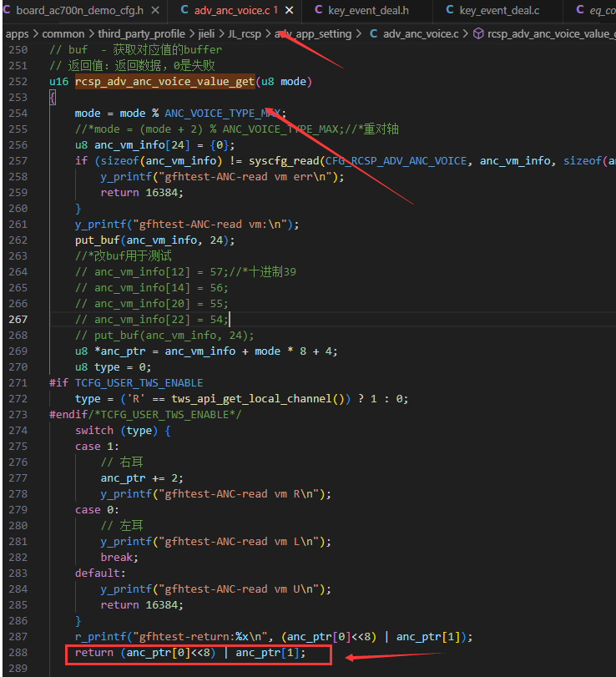Open the key_event_deal.h tab
The image size is (616, 677).
tap(368, 10)
